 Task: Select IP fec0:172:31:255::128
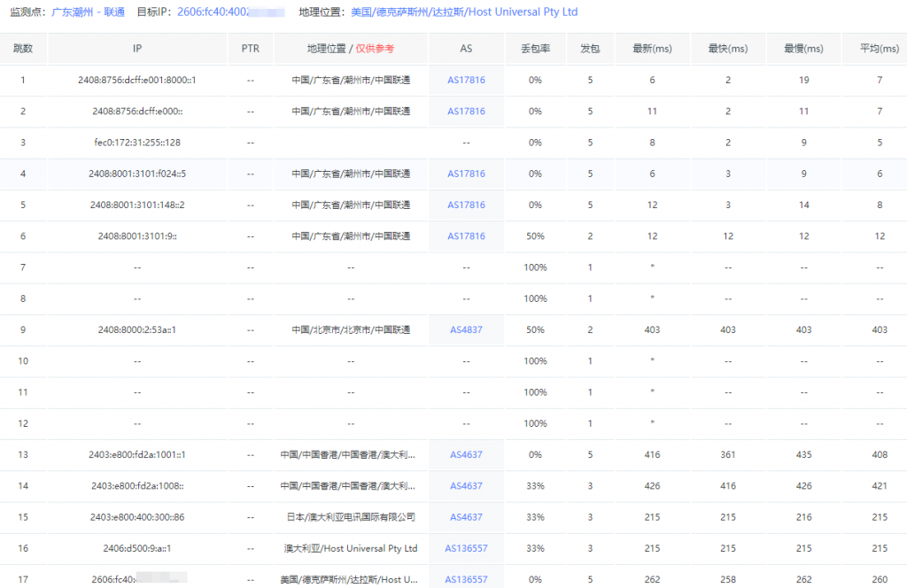137,143
